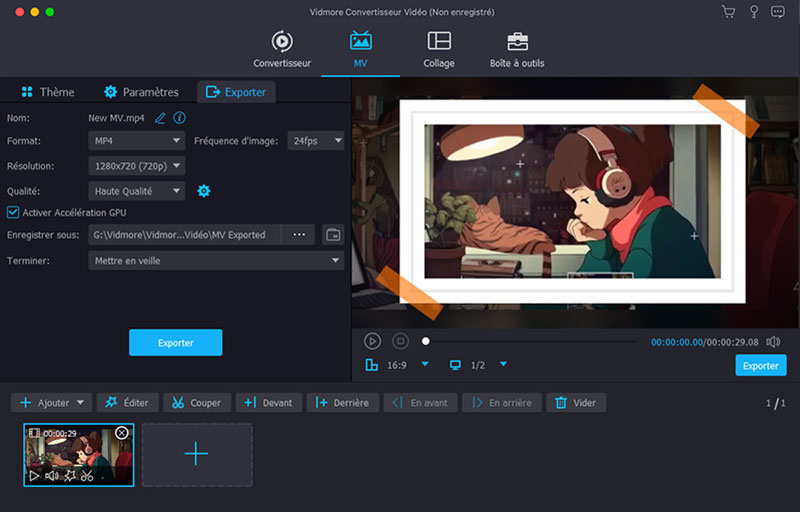Screen dimensions: 800x512
Task: Click the Éditer button
Action: pyautogui.click(x=127, y=403)
